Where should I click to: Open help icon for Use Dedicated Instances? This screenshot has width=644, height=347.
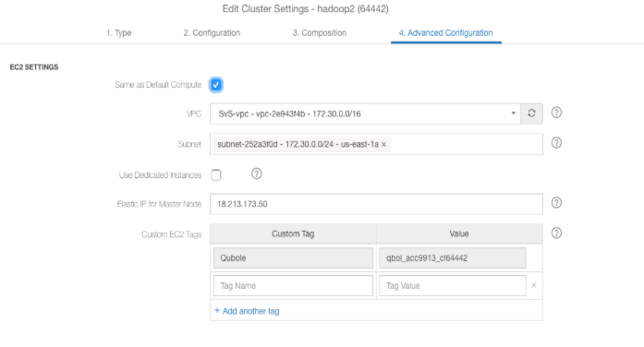pos(257,173)
